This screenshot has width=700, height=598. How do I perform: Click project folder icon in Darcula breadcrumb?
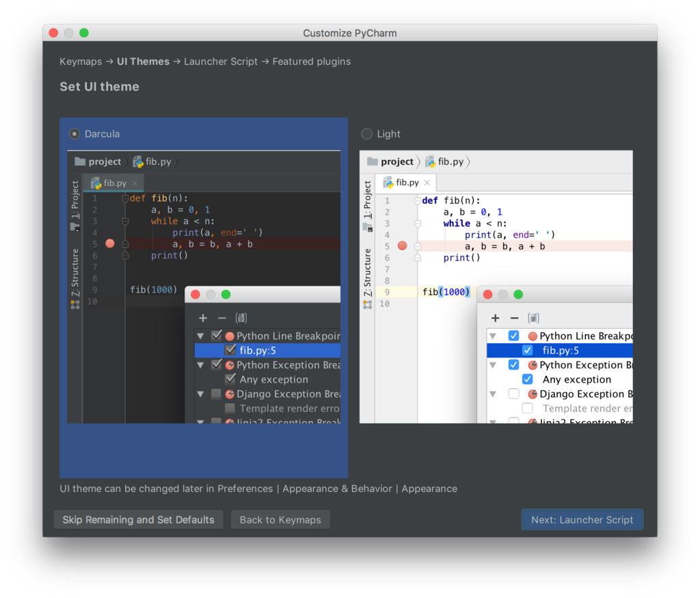[80, 161]
